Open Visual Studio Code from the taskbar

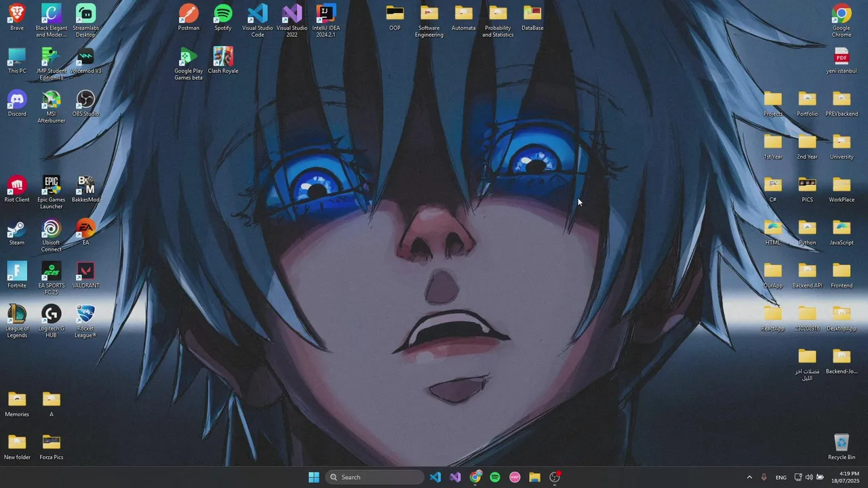click(x=435, y=477)
